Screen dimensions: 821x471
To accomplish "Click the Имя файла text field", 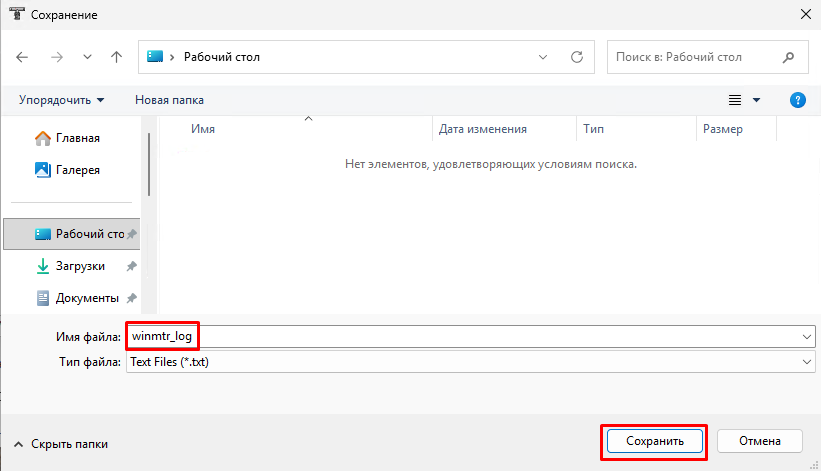I will click(463, 337).
